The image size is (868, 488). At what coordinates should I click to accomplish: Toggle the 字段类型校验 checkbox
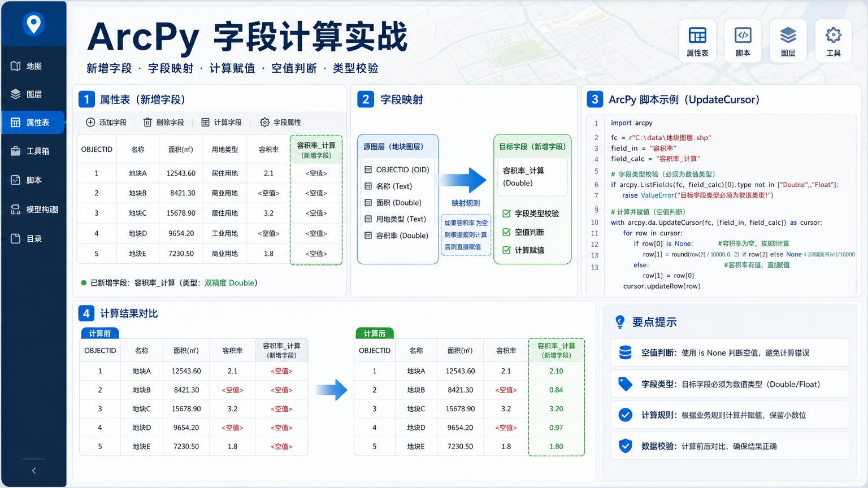tap(506, 213)
